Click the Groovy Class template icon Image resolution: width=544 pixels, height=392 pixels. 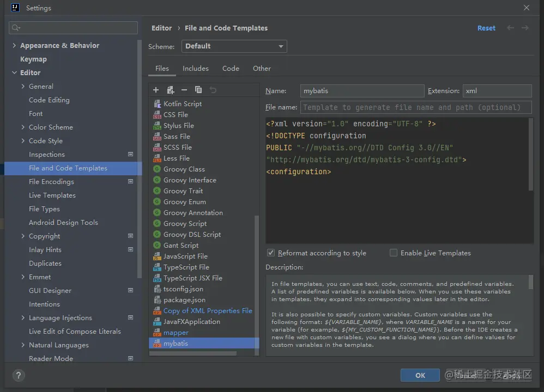(x=157, y=169)
